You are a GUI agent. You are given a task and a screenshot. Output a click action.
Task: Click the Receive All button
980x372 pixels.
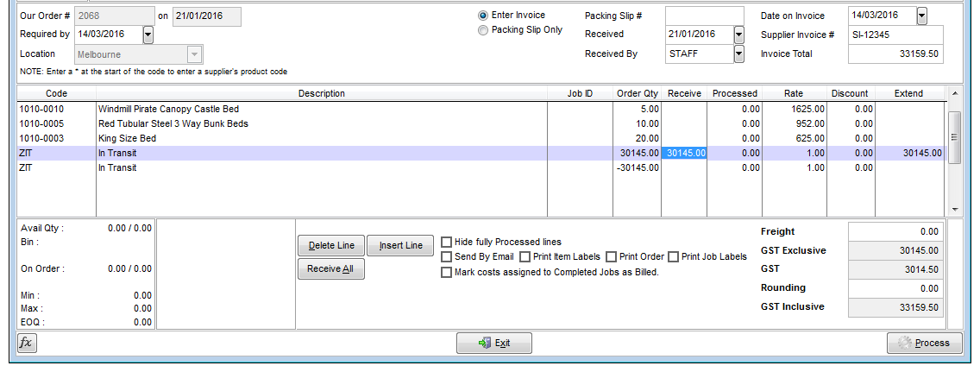click(331, 268)
